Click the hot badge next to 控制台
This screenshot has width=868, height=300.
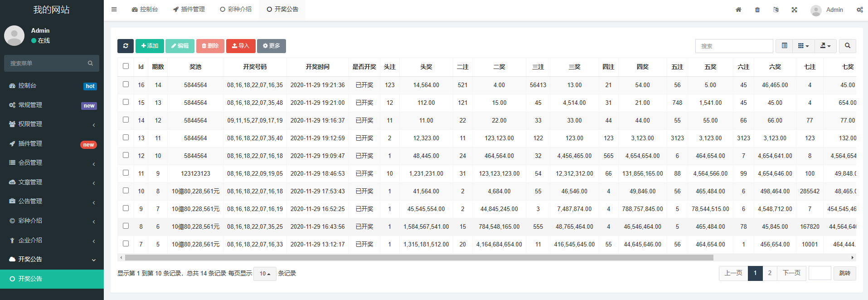[x=90, y=86]
